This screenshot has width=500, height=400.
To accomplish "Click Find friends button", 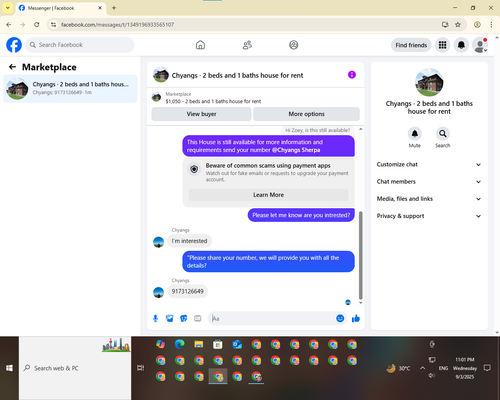I will tap(411, 45).
